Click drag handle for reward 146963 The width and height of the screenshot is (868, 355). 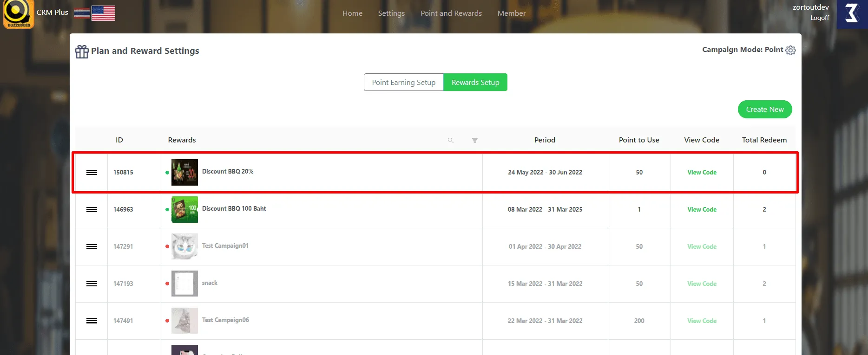92,209
